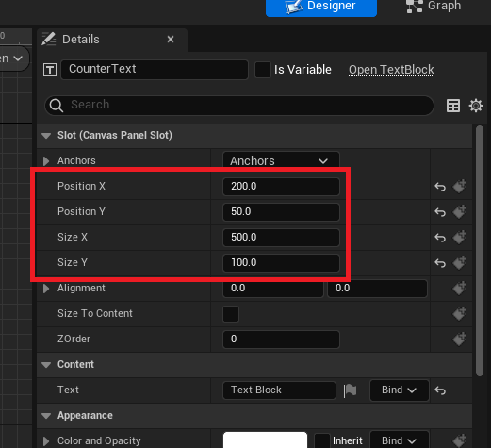
Task: Expand the Alignment property row
Action: pyautogui.click(x=46, y=289)
